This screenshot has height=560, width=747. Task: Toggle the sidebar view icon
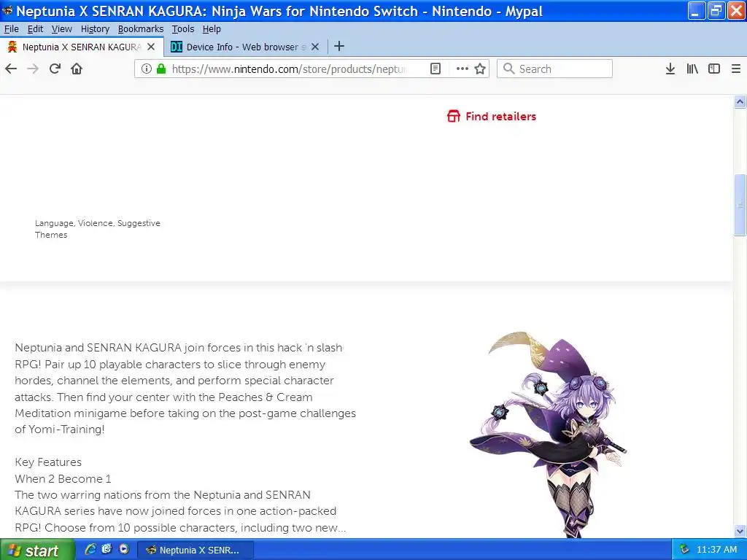pyautogui.click(x=714, y=69)
